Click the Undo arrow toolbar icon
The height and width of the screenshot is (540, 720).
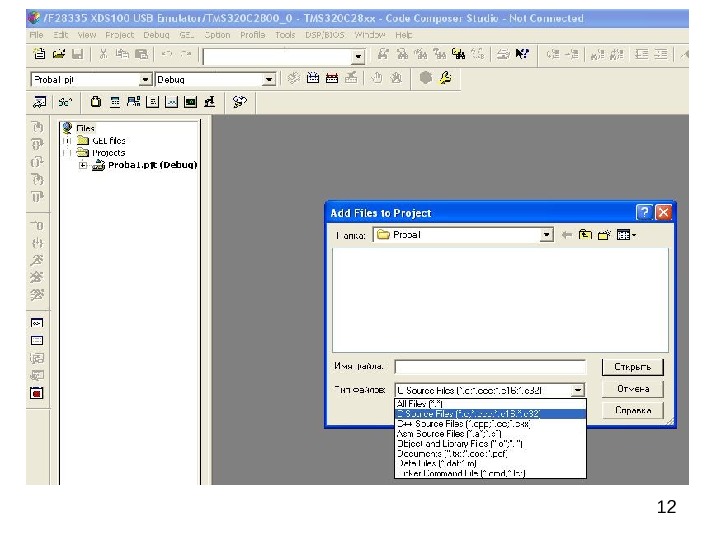click(x=167, y=54)
